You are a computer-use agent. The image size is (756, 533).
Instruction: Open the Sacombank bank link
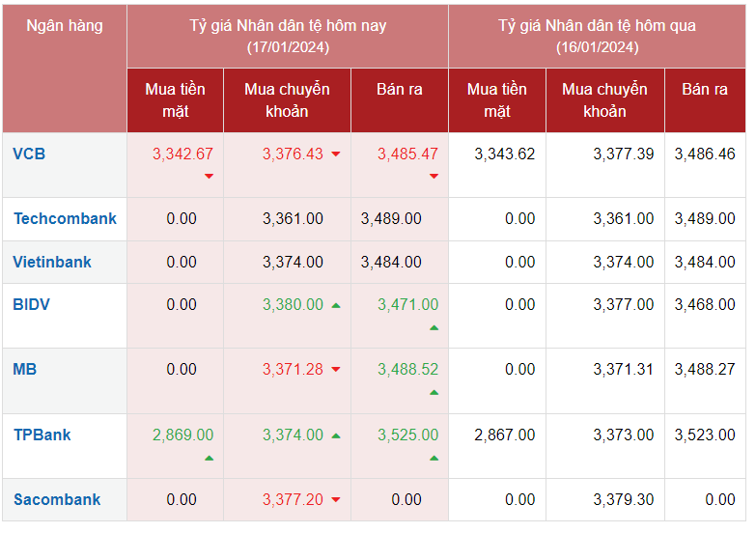(x=57, y=499)
